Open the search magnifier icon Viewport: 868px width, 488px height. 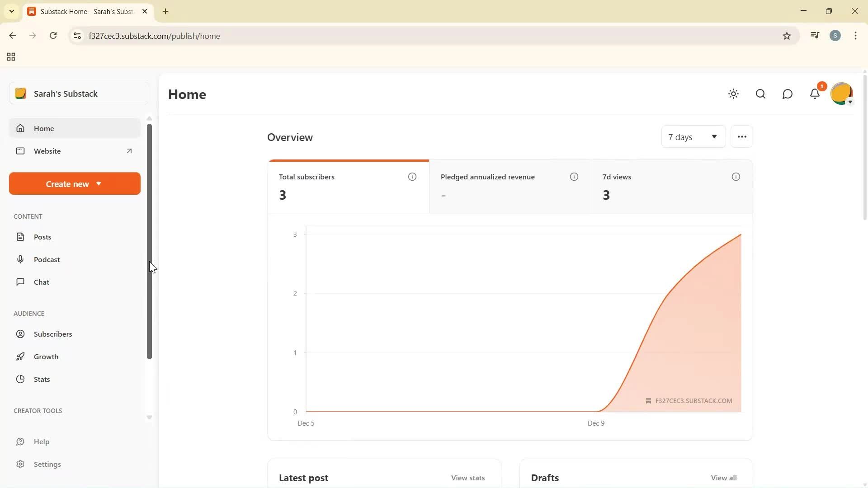click(x=760, y=94)
